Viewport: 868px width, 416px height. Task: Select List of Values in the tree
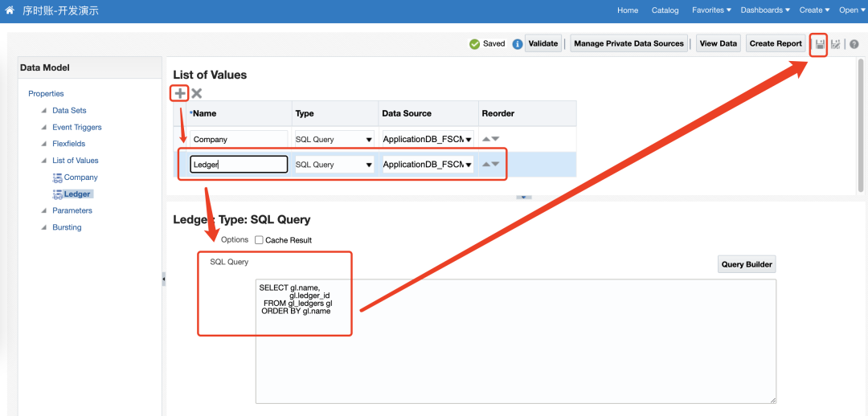click(x=76, y=161)
